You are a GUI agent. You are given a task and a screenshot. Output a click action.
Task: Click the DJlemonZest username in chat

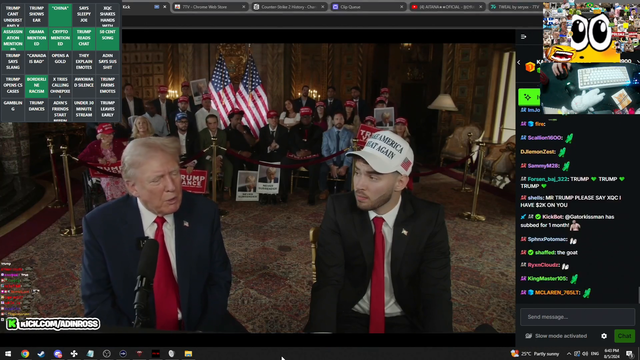click(x=538, y=152)
